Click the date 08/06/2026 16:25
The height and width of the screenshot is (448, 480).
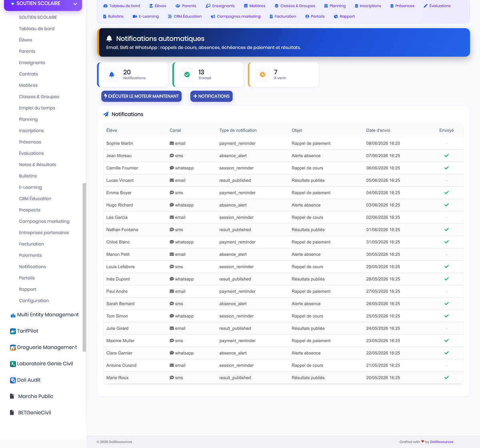click(x=383, y=143)
